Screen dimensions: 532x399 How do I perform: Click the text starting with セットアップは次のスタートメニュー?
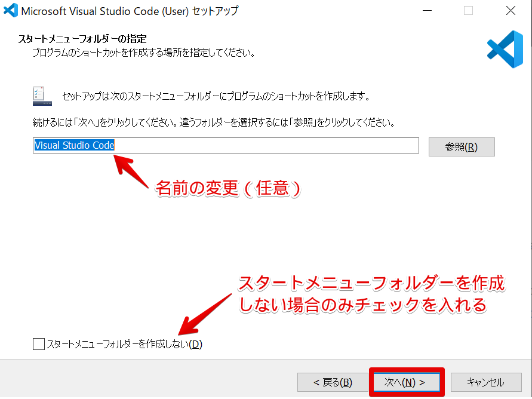pyautogui.click(x=216, y=96)
